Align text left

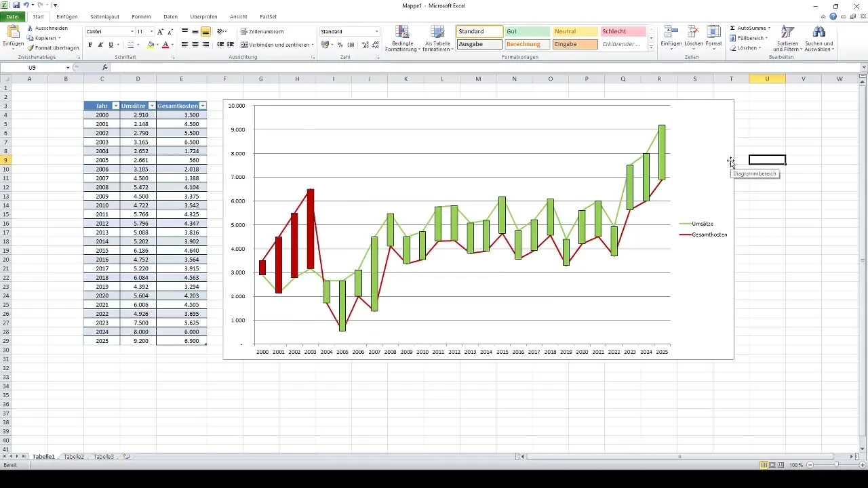[184, 45]
